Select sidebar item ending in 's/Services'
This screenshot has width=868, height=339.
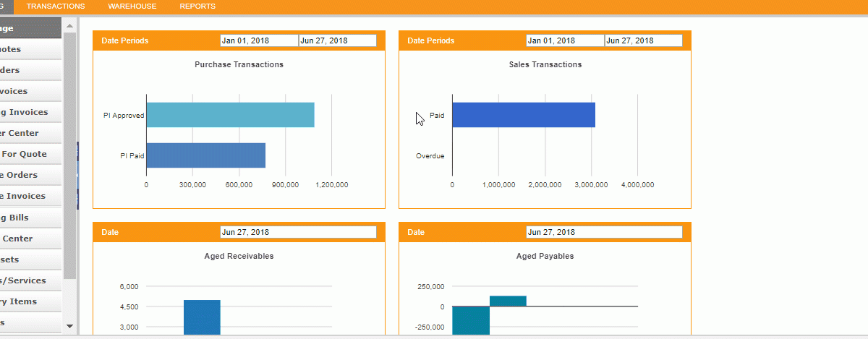click(x=30, y=280)
